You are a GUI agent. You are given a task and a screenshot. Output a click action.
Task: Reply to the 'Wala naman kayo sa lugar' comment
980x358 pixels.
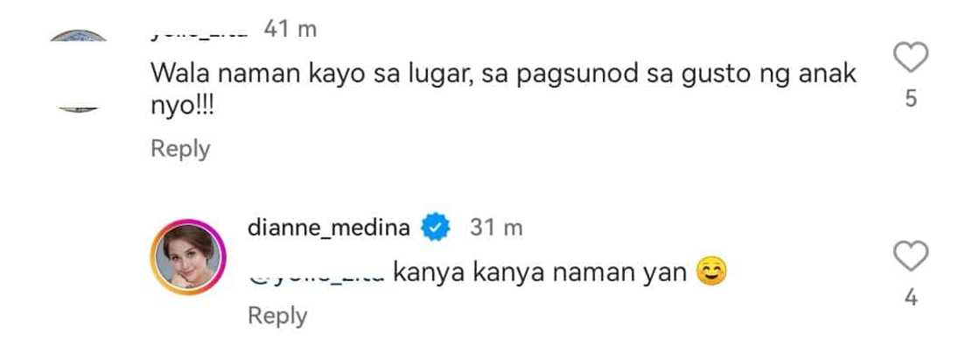click(180, 149)
